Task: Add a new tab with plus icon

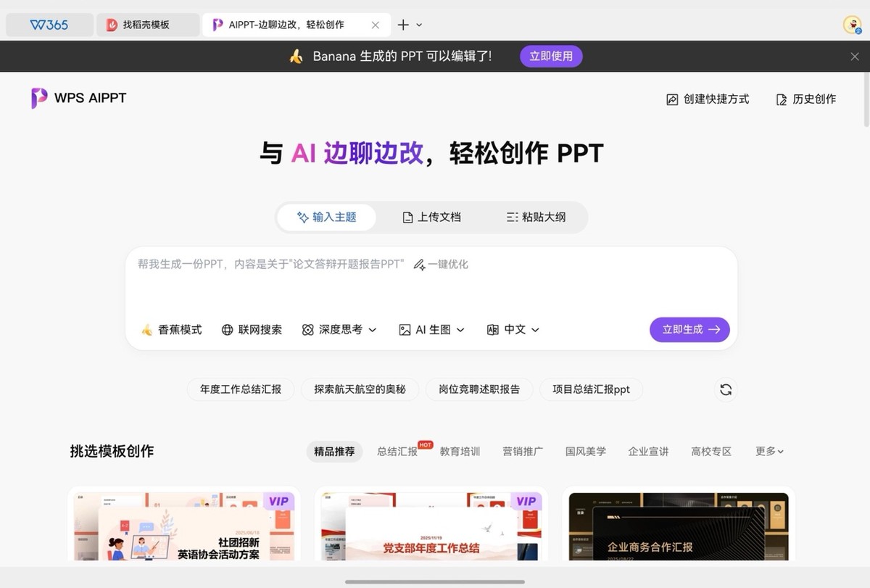Action: pos(403,25)
